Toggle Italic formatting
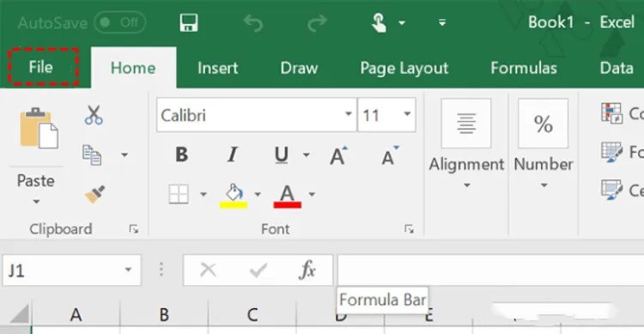 coord(232,155)
